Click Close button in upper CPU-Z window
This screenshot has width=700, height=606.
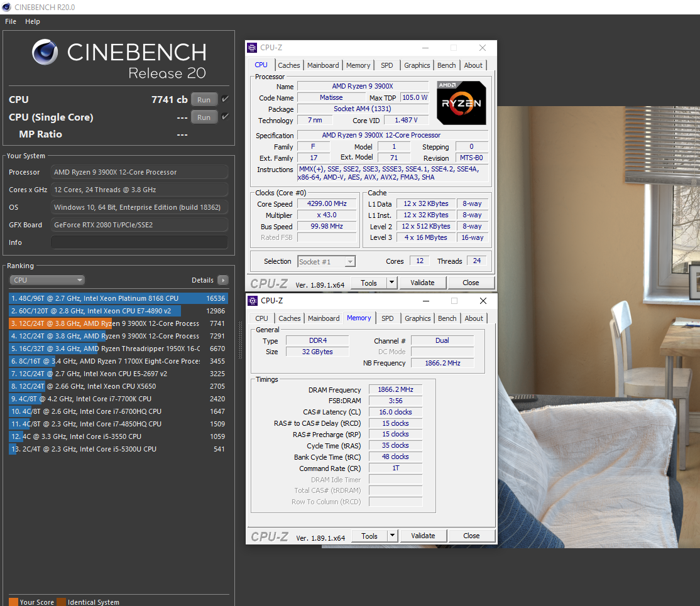coord(471,283)
